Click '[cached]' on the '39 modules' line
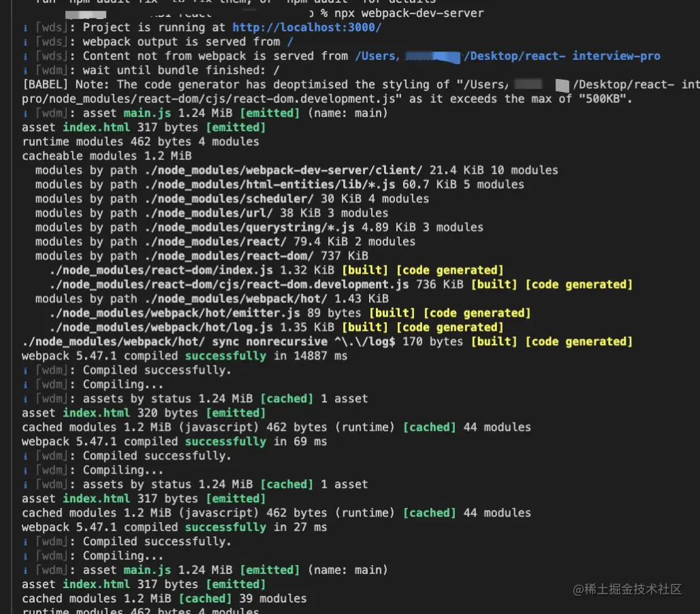 (206, 599)
